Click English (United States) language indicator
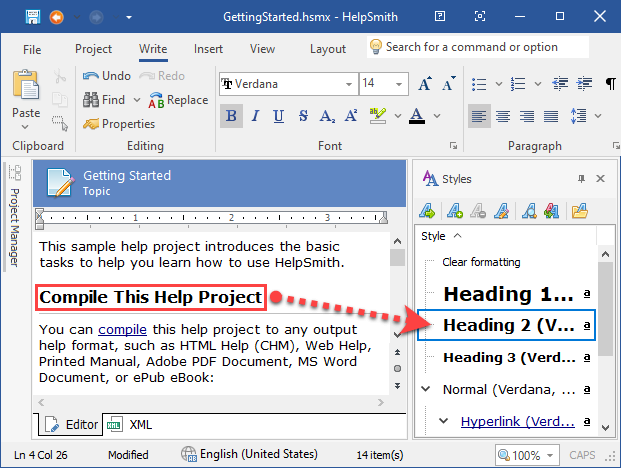 250,454
